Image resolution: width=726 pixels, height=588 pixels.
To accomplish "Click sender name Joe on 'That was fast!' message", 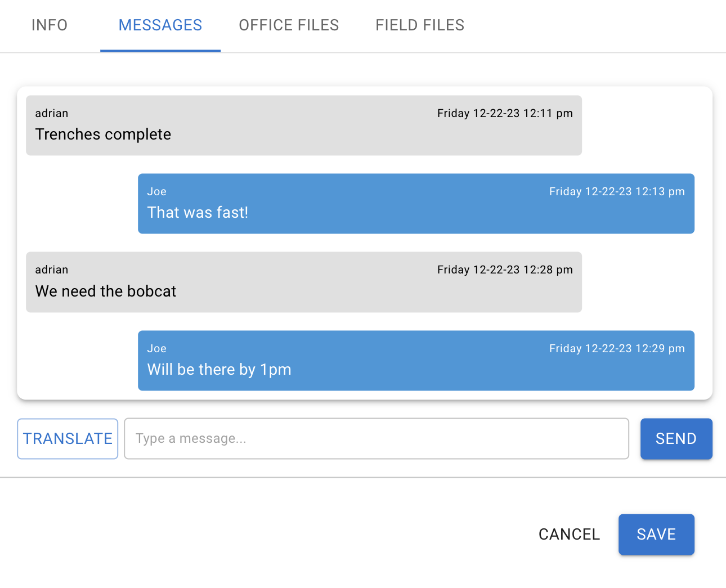I will pos(157,191).
